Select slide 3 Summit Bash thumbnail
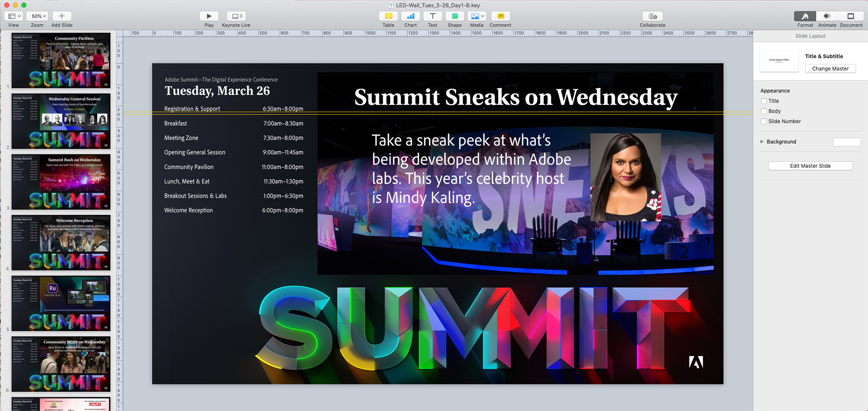 click(61, 182)
